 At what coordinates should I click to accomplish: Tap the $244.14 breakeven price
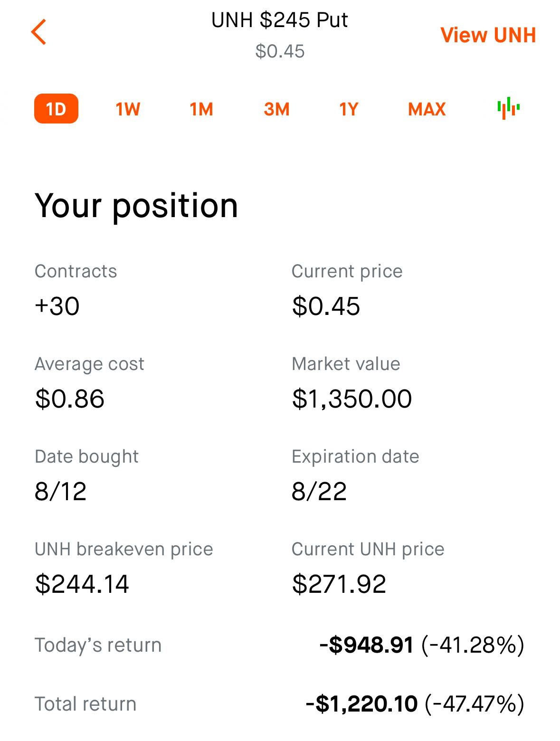click(x=82, y=584)
